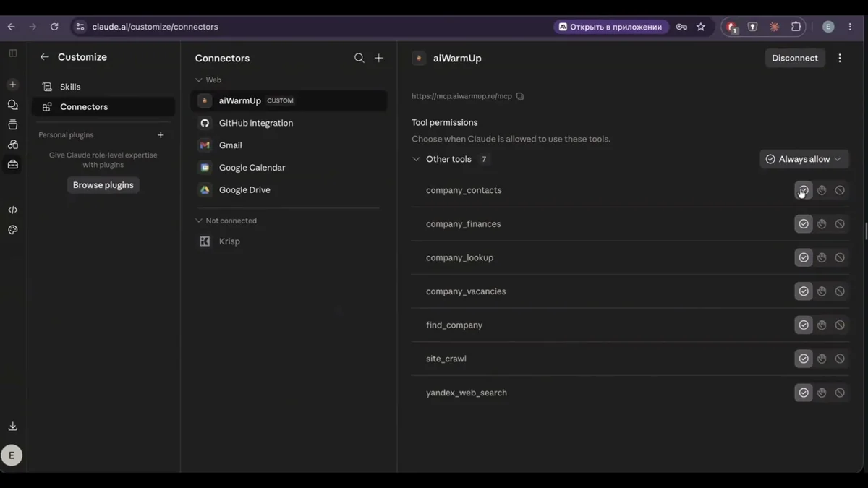The width and height of the screenshot is (868, 488).
Task: Collapse the Web connectors group
Action: (199, 80)
